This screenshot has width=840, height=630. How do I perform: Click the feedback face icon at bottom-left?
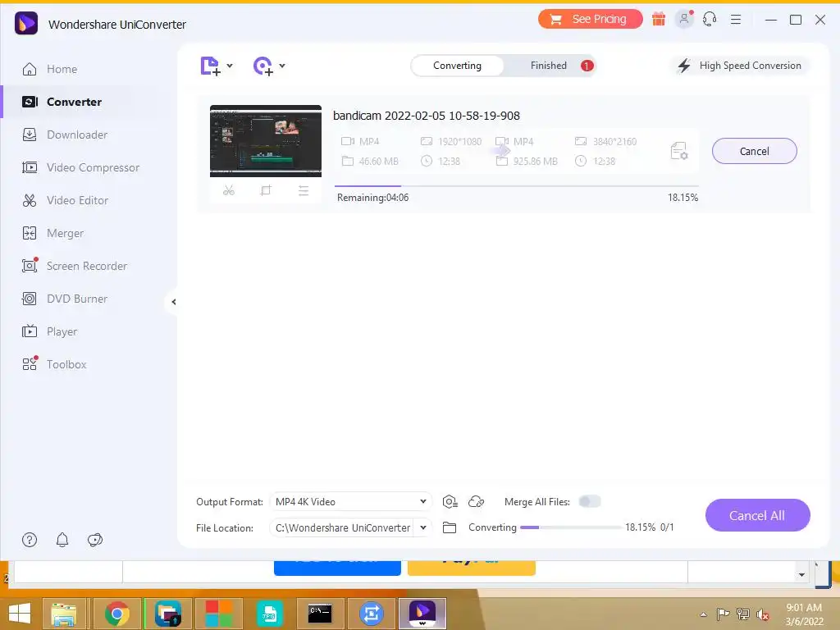pos(95,540)
